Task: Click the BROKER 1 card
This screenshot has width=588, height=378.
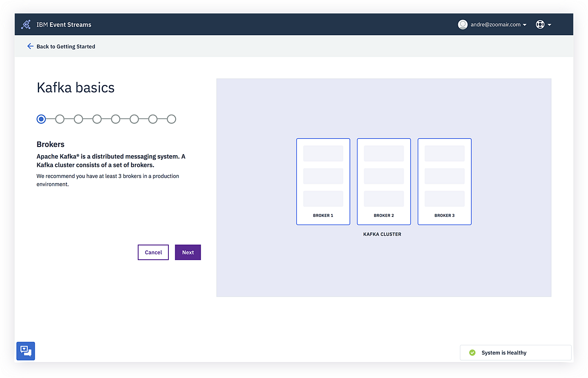Action: [323, 182]
